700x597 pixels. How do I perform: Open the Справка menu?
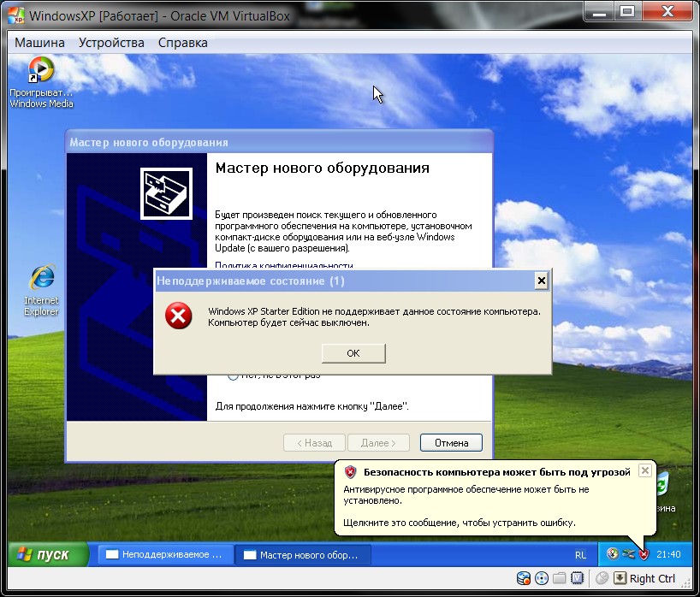click(x=182, y=43)
